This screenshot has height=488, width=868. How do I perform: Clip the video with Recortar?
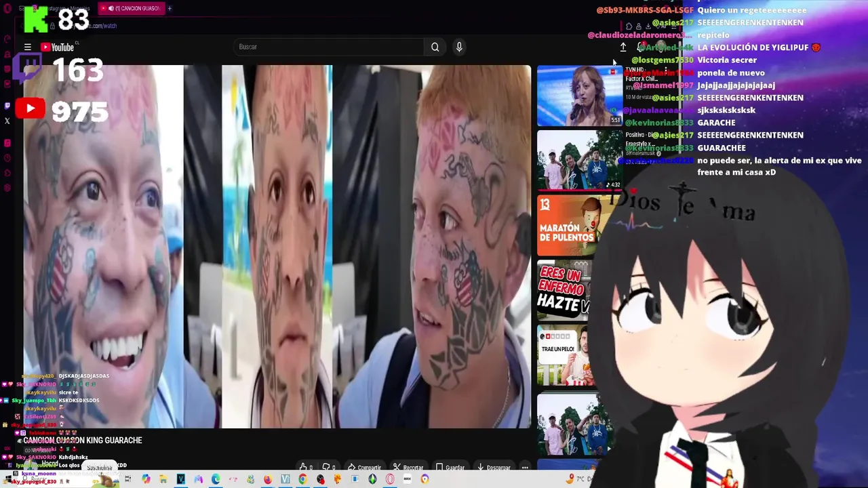408,467
